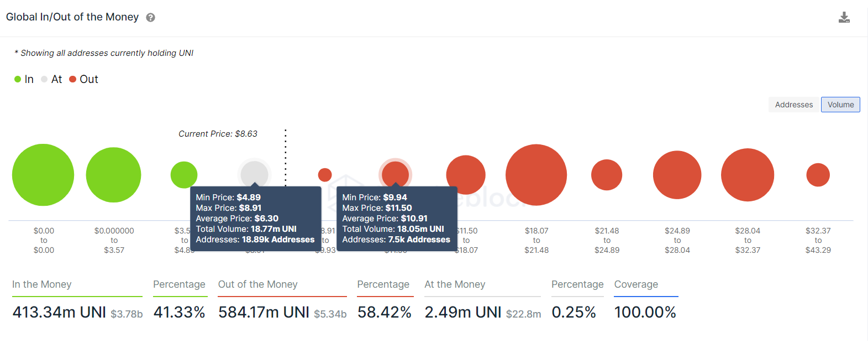Click the smallest red bubble beside current price
868x348 pixels.
click(x=325, y=175)
